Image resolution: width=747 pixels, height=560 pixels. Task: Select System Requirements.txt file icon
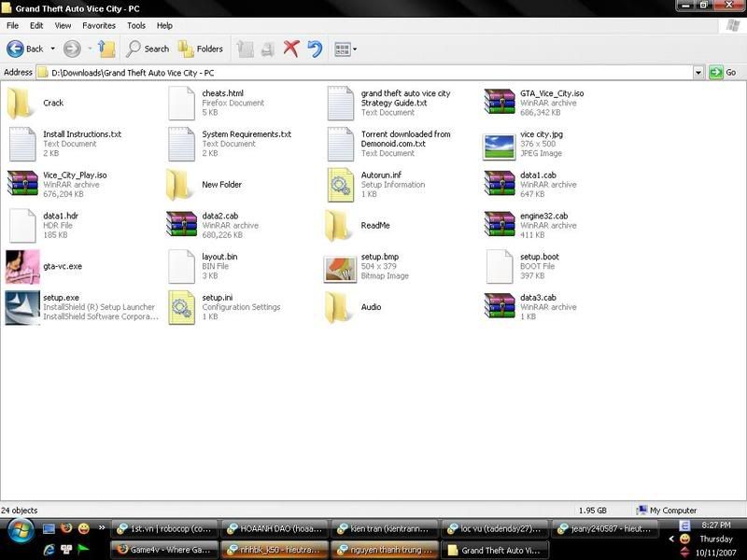coord(181,144)
